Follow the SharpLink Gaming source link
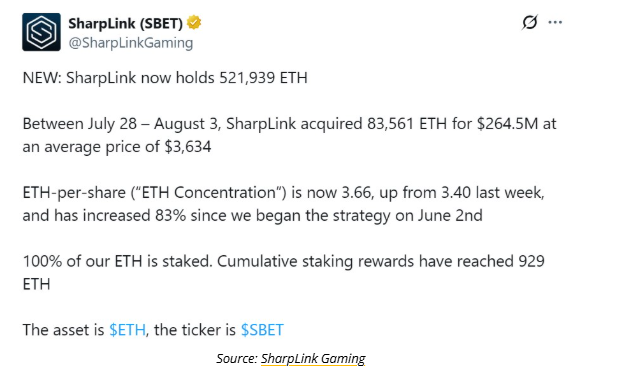617x372 pixels. tap(313, 359)
